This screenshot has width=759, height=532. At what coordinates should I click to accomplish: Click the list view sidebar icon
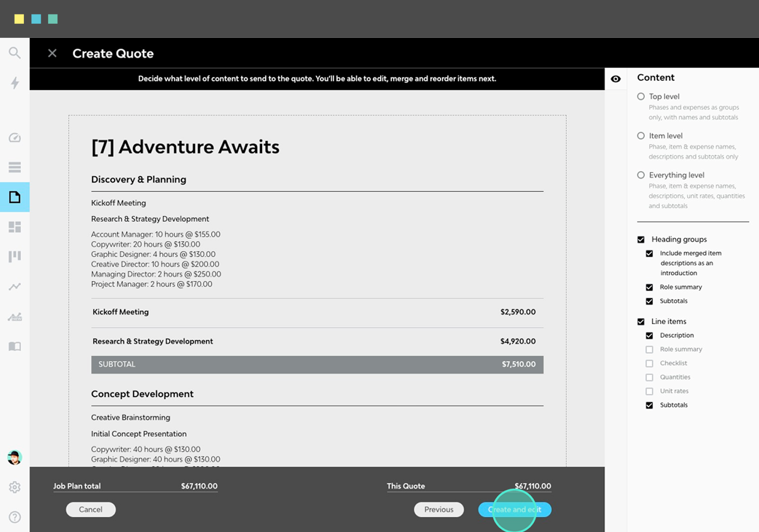click(15, 167)
